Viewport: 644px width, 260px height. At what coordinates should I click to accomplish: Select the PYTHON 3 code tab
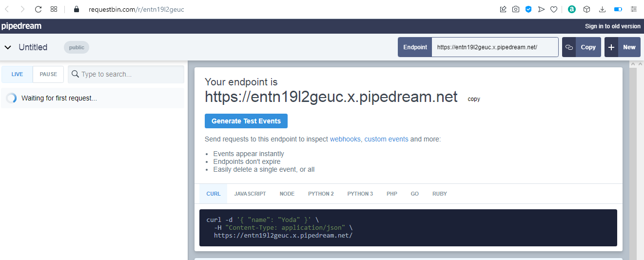(360, 194)
